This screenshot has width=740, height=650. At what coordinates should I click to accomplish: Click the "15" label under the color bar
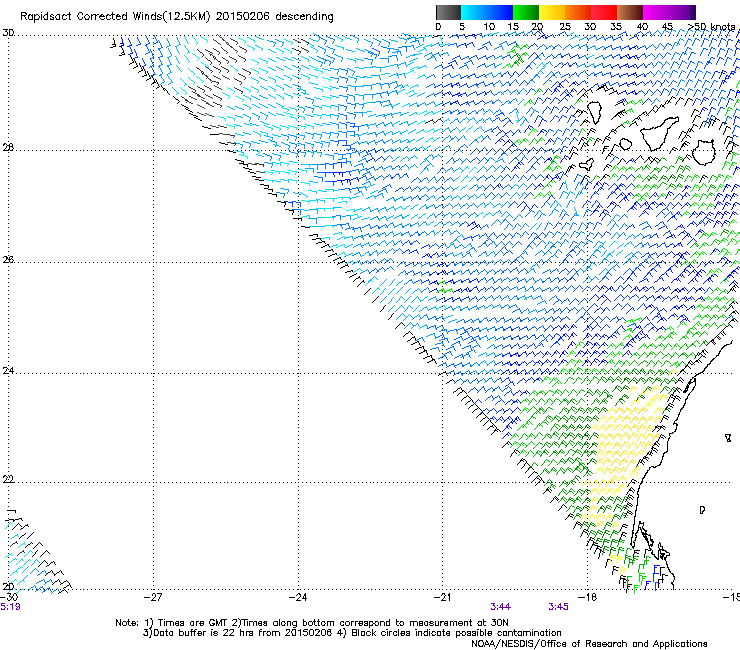(513, 27)
